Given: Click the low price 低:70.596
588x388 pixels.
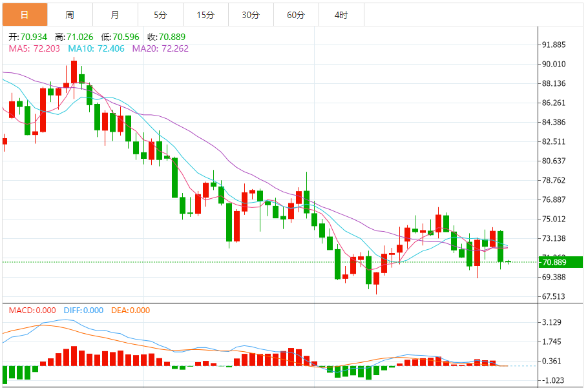Looking at the screenshot, I should coord(120,37).
